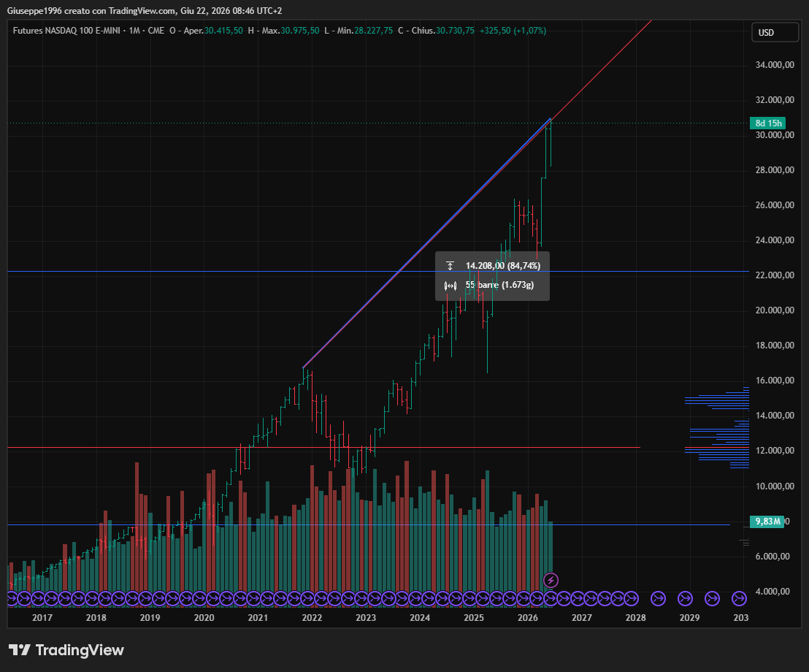Screen dimensions: 809x672
Task: Click the 2025 label on the time axis
Action: (x=474, y=618)
